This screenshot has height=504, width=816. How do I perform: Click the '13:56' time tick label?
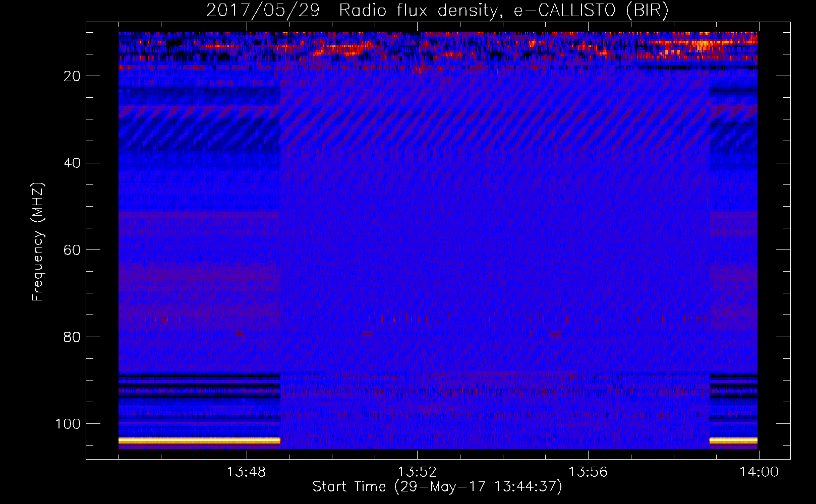[x=588, y=472]
